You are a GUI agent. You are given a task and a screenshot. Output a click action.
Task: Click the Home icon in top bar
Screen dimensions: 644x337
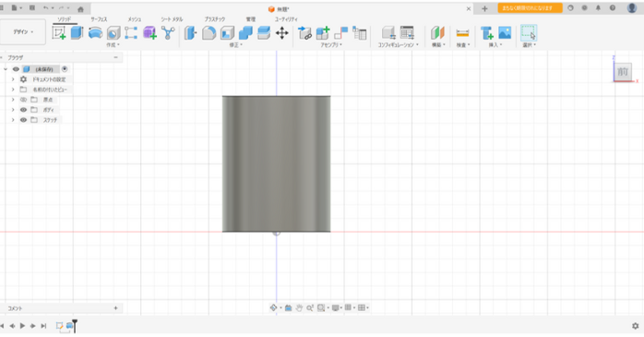(x=80, y=9)
